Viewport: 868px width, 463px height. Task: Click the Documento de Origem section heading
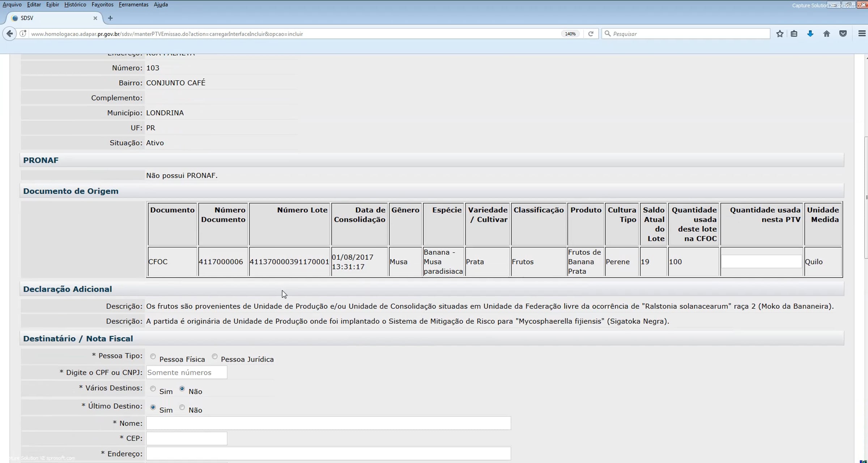pyautogui.click(x=71, y=191)
